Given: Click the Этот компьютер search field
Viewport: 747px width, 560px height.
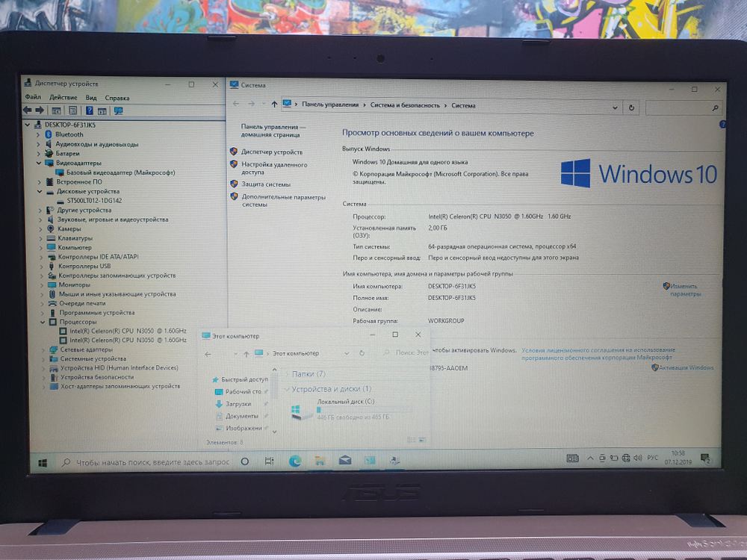Looking at the screenshot, I should click(x=405, y=353).
